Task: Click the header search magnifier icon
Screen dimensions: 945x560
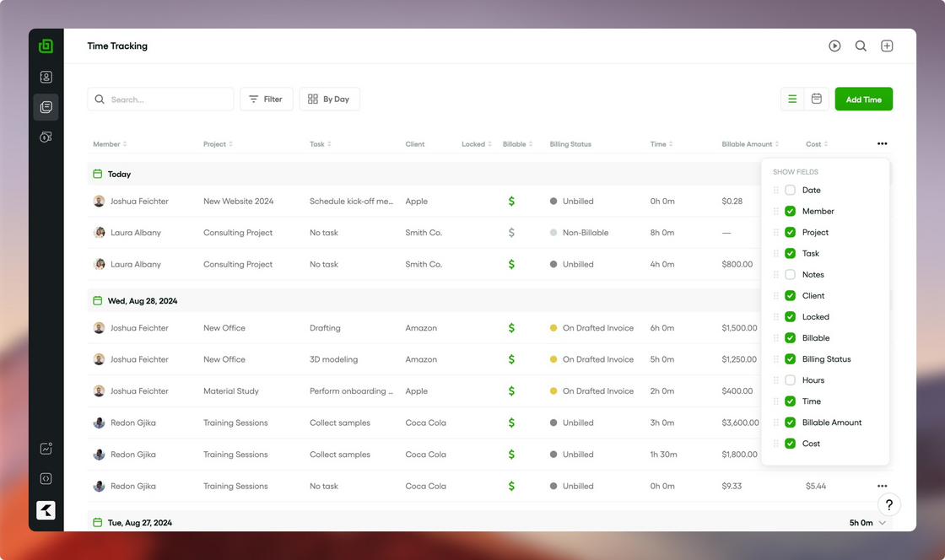Action: (x=861, y=46)
